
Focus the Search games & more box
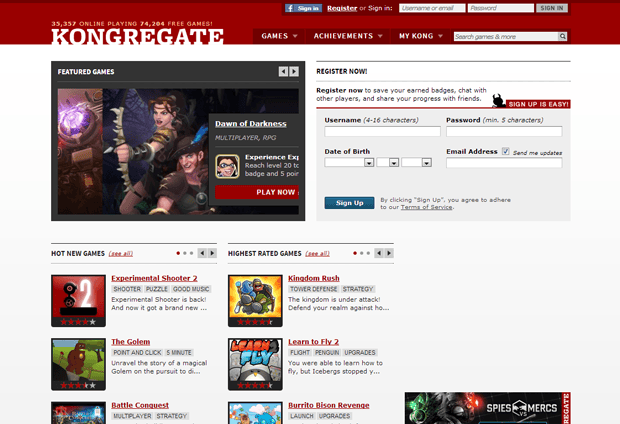(x=506, y=36)
